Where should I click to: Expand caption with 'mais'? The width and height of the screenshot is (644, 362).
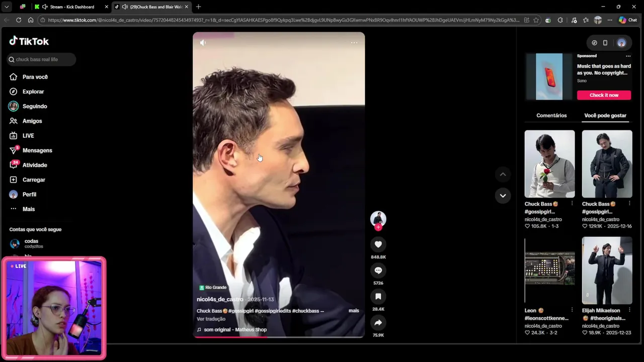(x=354, y=311)
